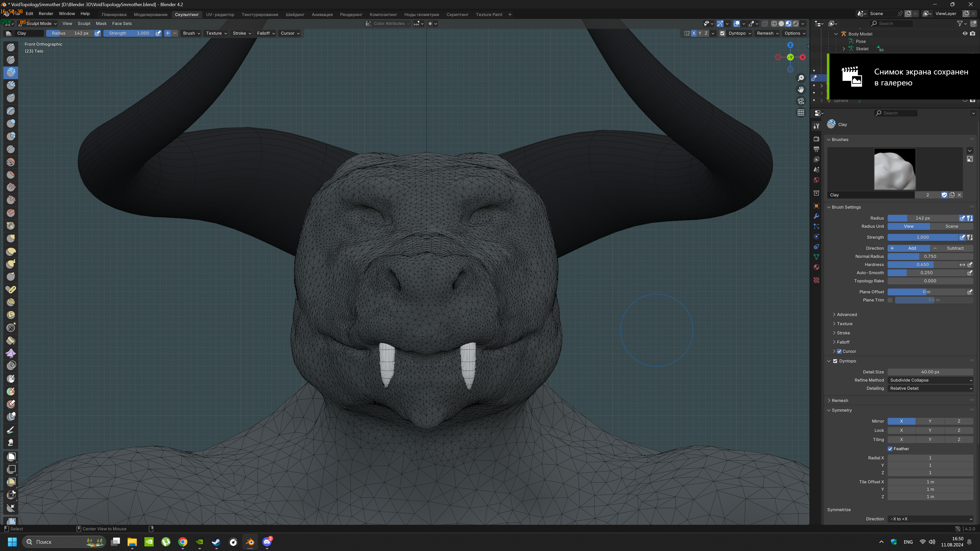Open the Refine Method dropdown
Viewport: 980px width, 551px height.
(930, 380)
